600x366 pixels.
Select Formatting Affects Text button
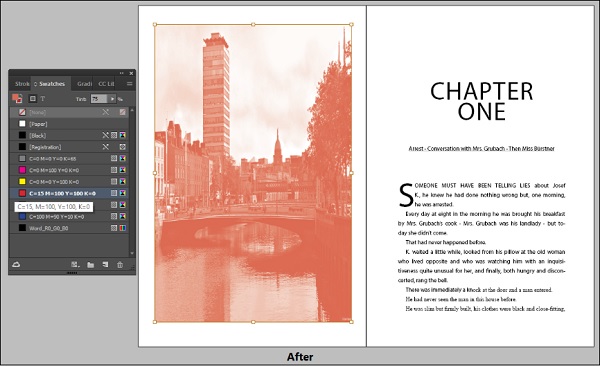(42, 99)
